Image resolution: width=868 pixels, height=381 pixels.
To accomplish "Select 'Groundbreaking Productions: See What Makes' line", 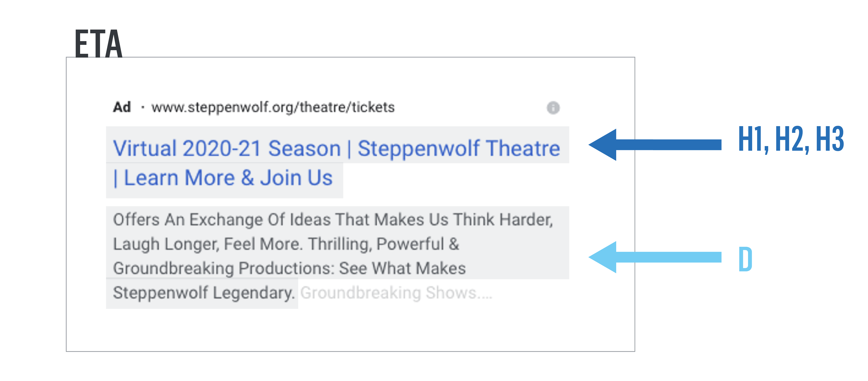I will tap(289, 268).
